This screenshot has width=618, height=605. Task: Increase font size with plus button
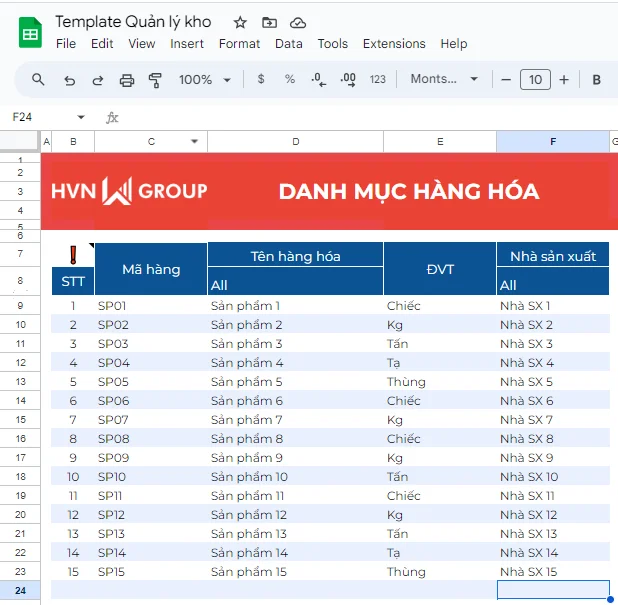(564, 80)
